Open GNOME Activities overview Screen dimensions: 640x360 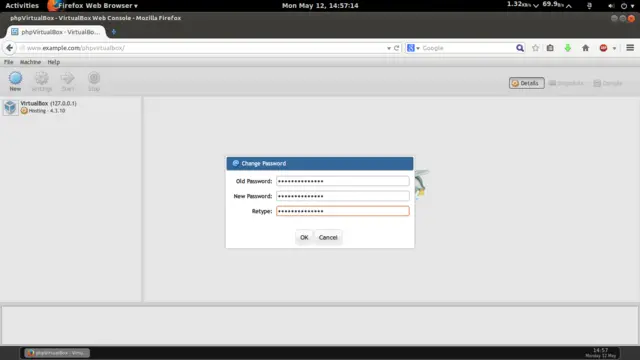(22, 5)
